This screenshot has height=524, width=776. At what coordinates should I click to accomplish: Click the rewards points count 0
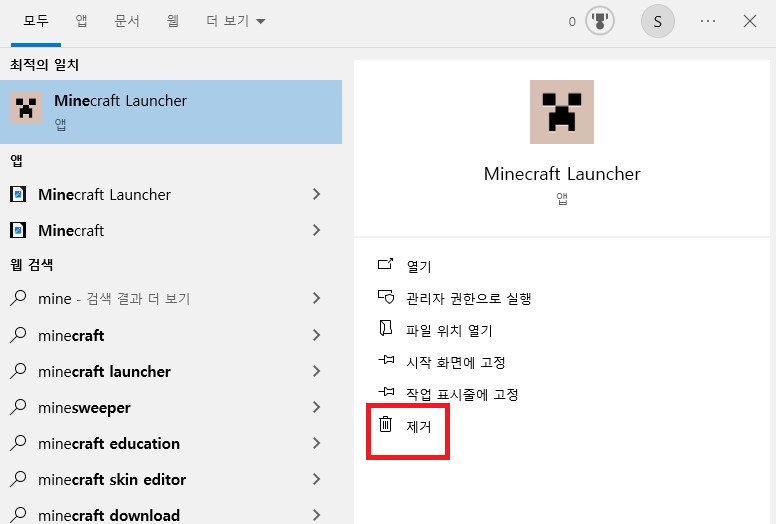(x=572, y=21)
